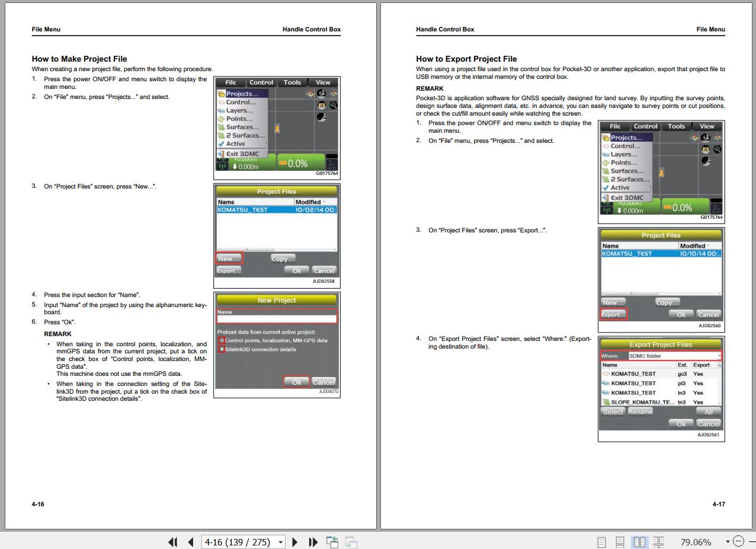Click Ok in Export Project Files figure

(x=681, y=424)
